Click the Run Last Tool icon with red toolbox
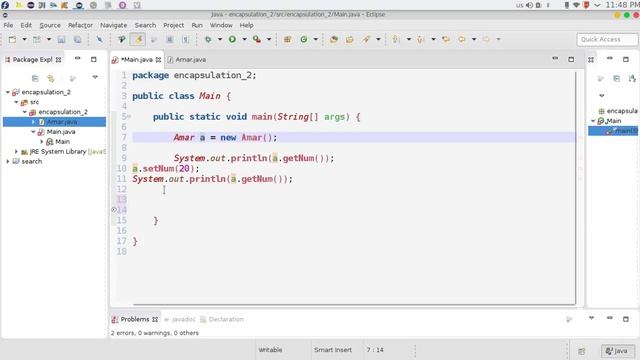640x360 pixels. 257,40
